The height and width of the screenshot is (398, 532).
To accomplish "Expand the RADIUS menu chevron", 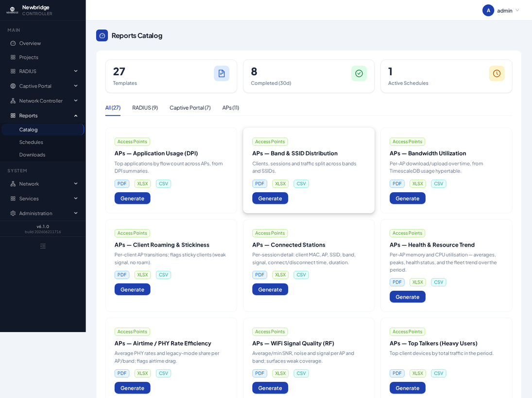I will [x=76, y=71].
